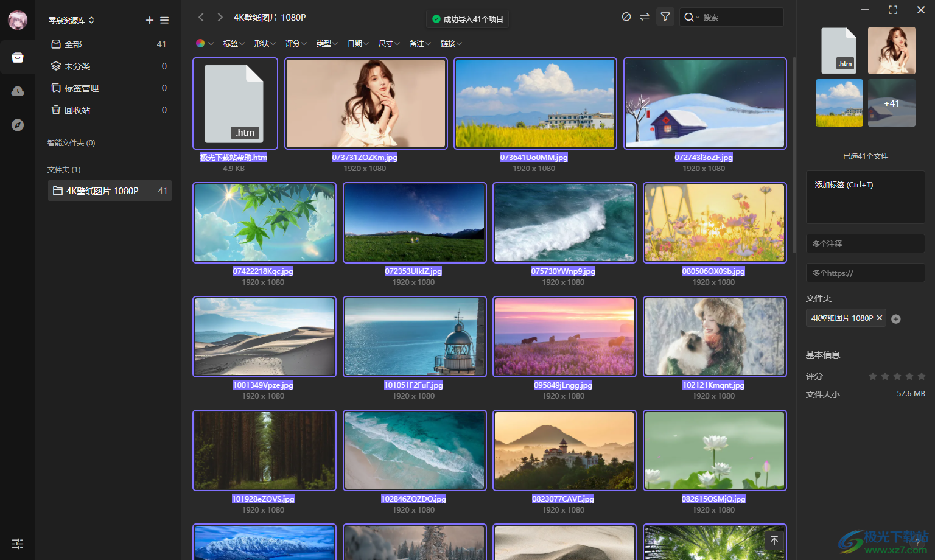Click the clear filter slashed-circle icon
Image resolution: width=935 pixels, height=560 pixels.
click(626, 17)
